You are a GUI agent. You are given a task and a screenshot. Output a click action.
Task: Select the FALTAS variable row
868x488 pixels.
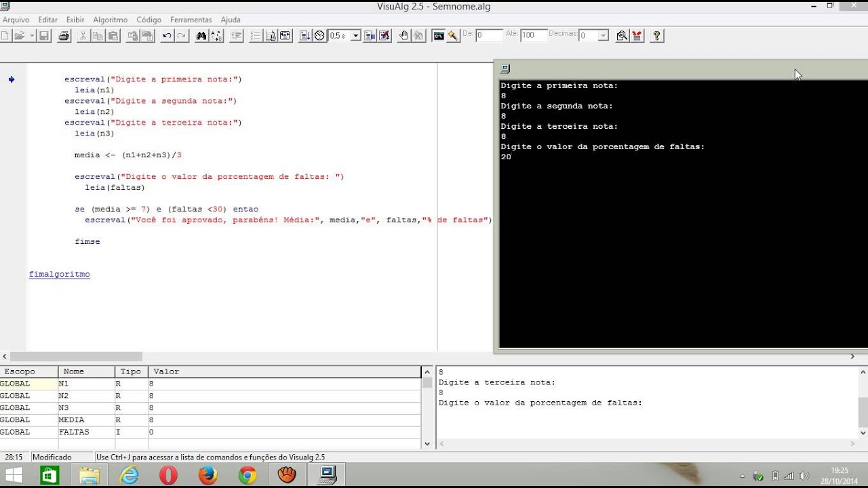click(210, 432)
